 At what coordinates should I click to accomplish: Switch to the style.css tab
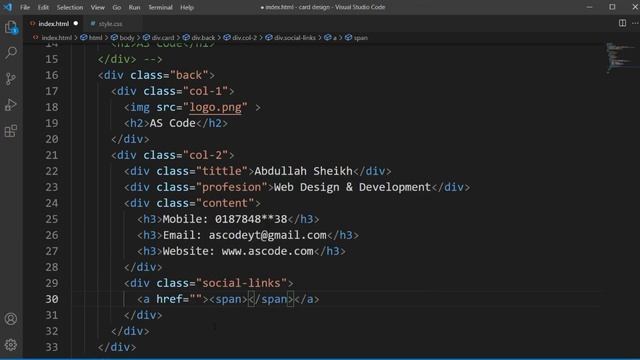pyautogui.click(x=110, y=24)
